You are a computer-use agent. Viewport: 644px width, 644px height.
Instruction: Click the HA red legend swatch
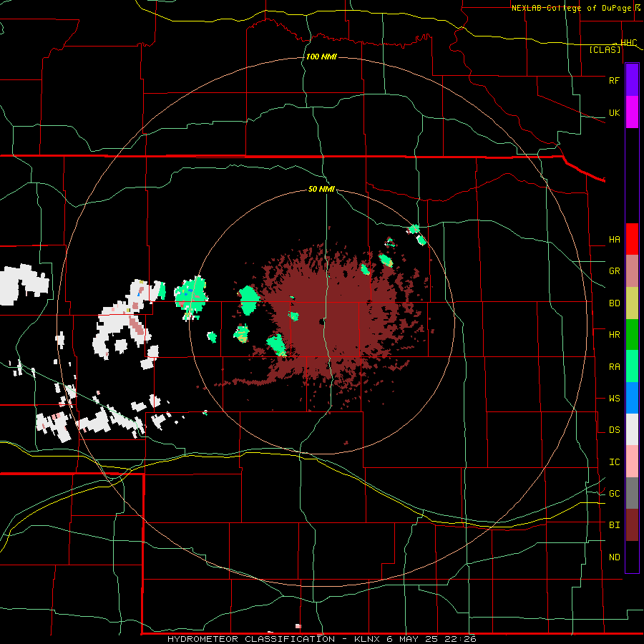[632, 239]
